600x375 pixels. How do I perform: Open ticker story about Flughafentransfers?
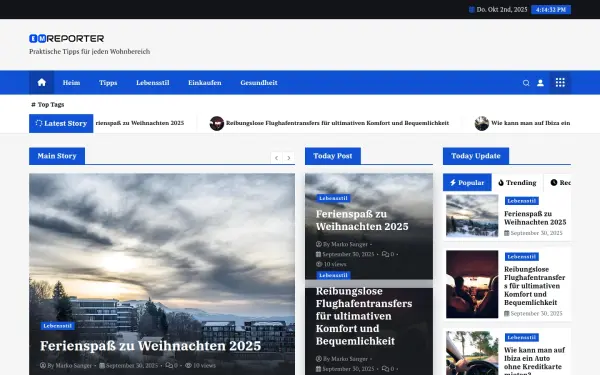click(x=337, y=123)
